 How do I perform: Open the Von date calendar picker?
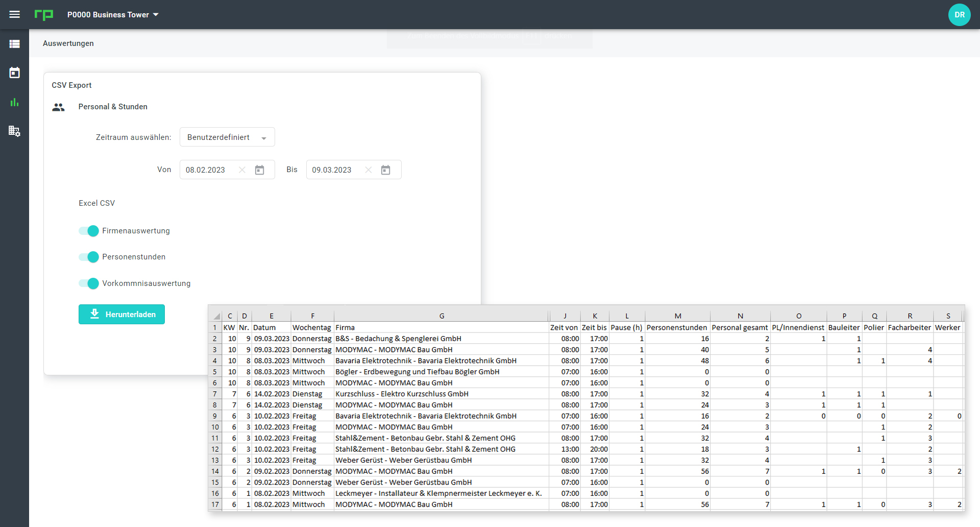[x=259, y=170]
